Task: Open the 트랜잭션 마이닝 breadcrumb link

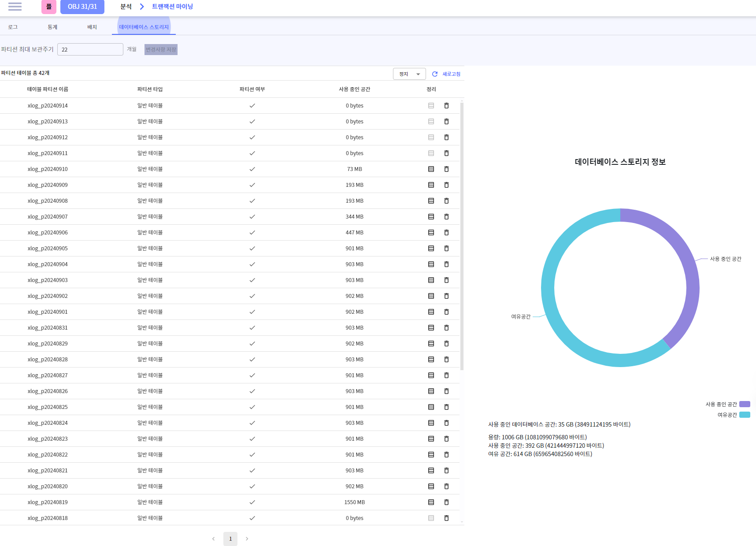Action: click(172, 7)
